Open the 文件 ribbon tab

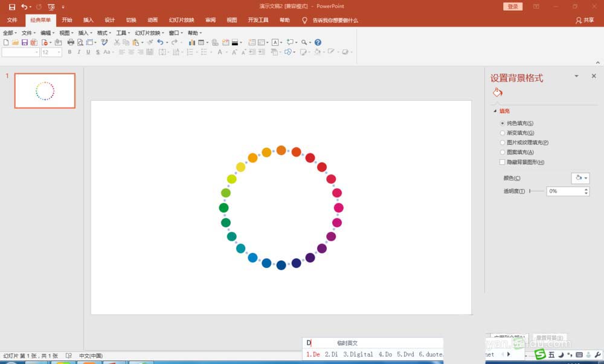pos(12,20)
